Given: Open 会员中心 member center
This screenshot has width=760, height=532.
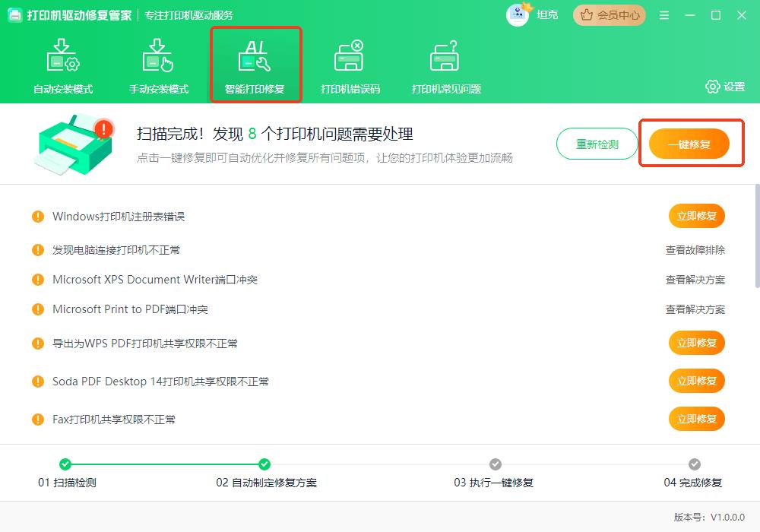Looking at the screenshot, I should [608, 14].
